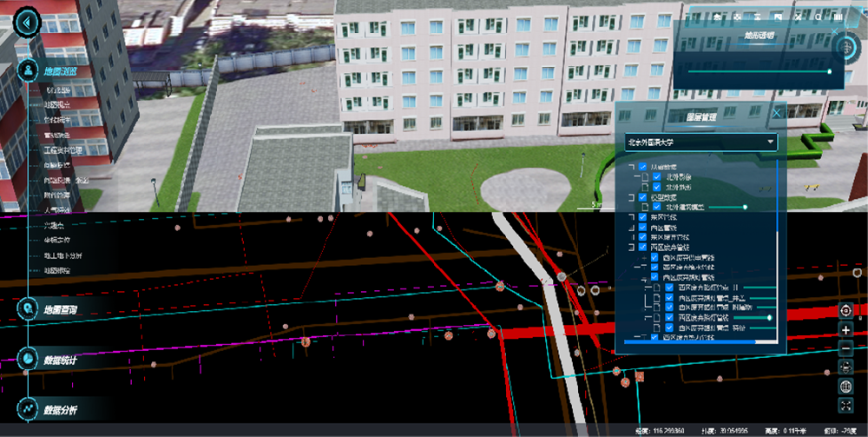Open the 数据统计 menu section
The height and width of the screenshot is (437, 868).
click(61, 359)
